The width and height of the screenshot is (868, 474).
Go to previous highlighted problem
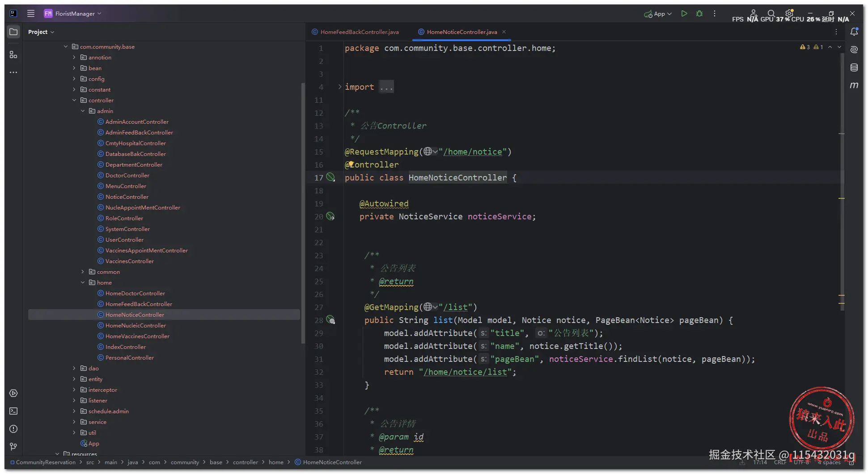pyautogui.click(x=830, y=47)
